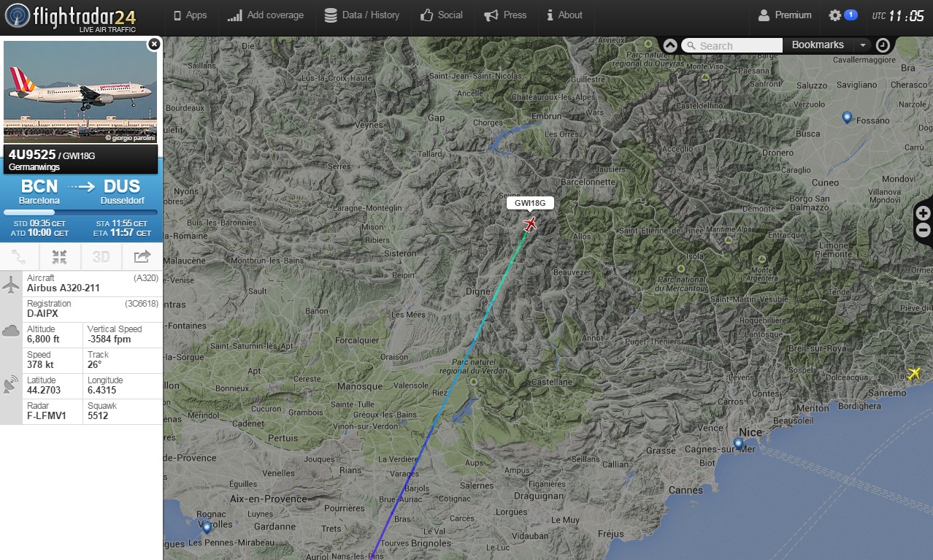Close the flight info panel

pos(153,45)
